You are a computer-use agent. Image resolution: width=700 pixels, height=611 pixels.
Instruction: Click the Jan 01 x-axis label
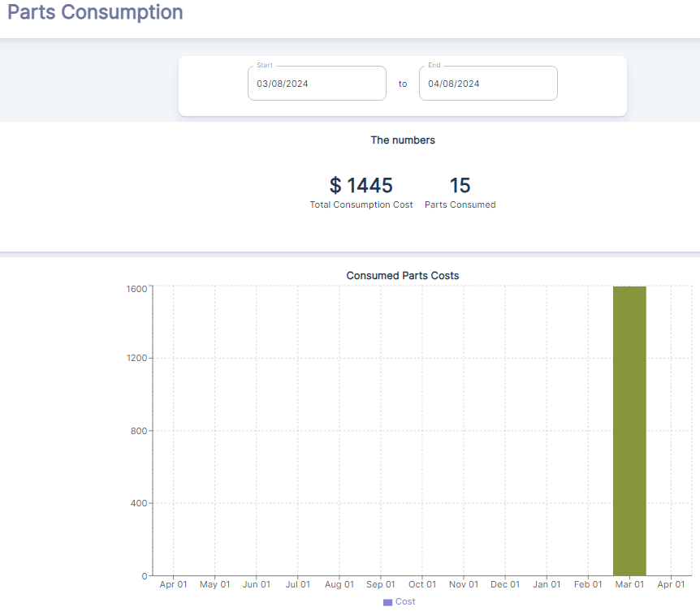coord(547,584)
